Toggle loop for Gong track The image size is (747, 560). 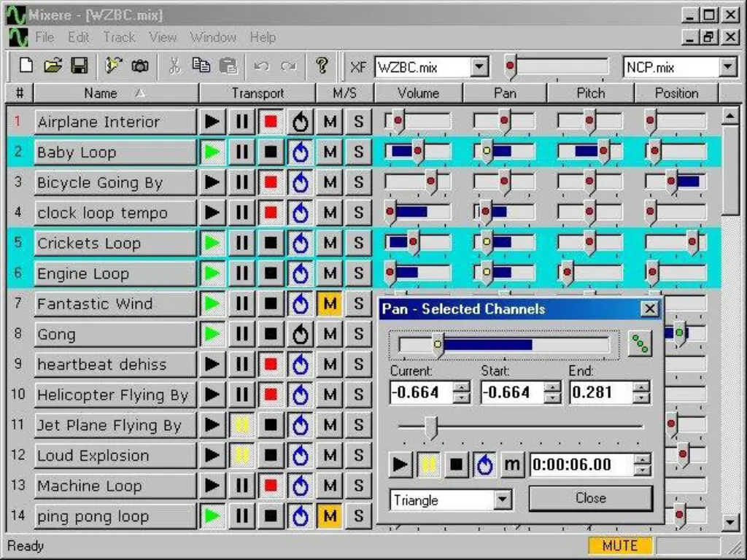[x=300, y=335]
